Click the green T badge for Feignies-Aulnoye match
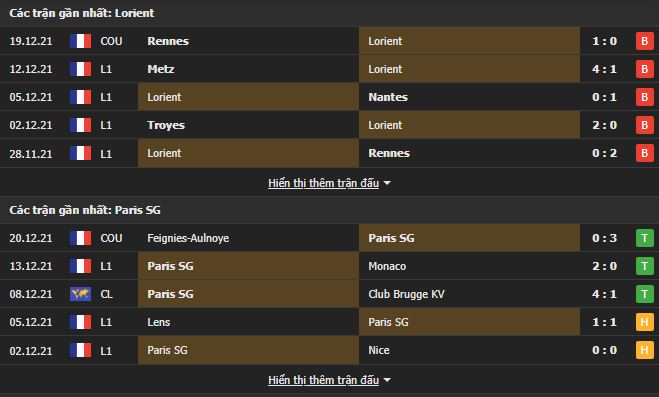Screen dimensions: 659x397 pos(644,238)
